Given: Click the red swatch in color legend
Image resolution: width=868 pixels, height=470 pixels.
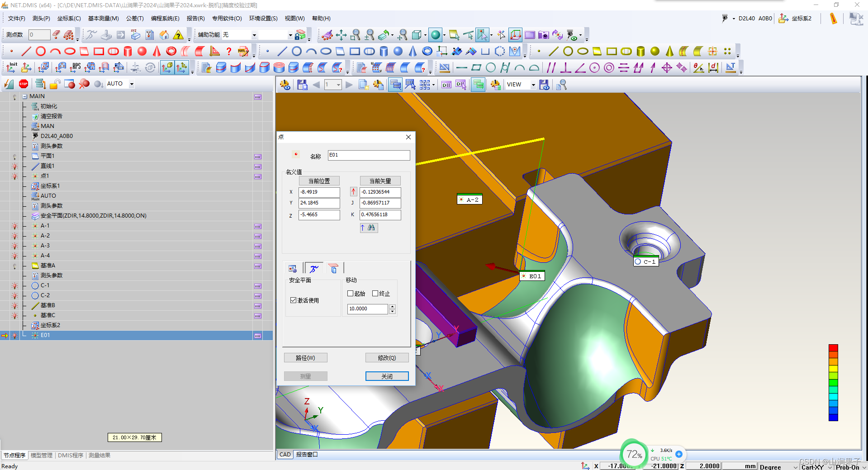Looking at the screenshot, I should (833, 348).
